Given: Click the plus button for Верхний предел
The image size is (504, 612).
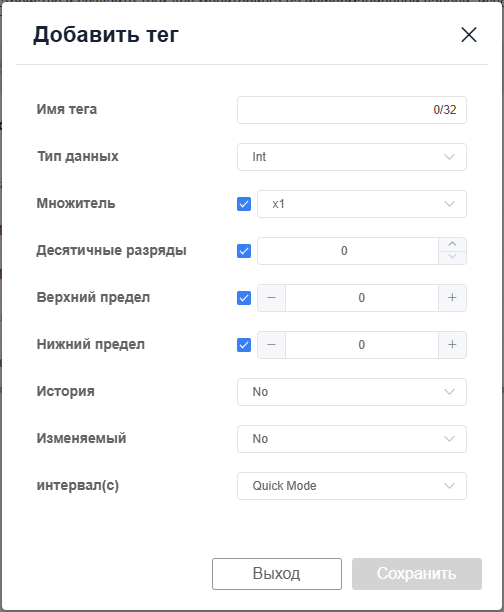Looking at the screenshot, I should (x=452, y=298).
